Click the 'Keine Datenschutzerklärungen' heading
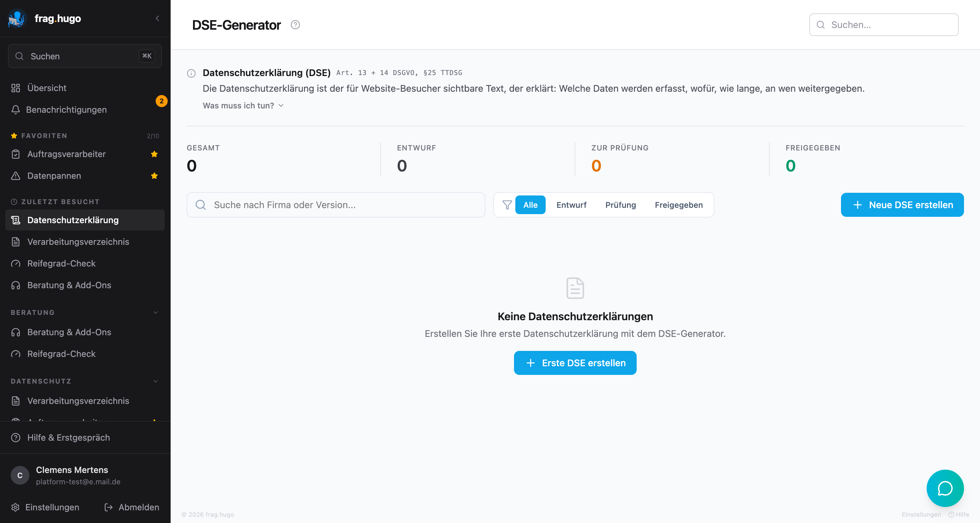 575,316
